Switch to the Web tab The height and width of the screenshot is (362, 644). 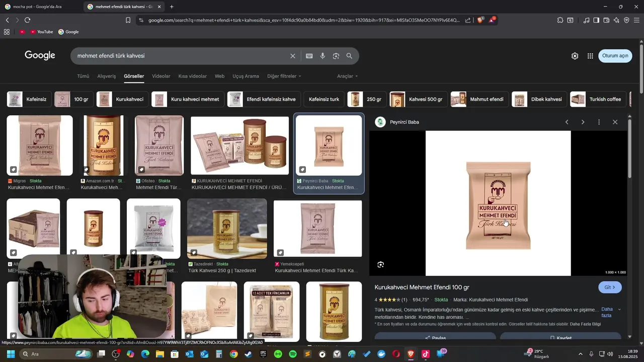(x=219, y=76)
